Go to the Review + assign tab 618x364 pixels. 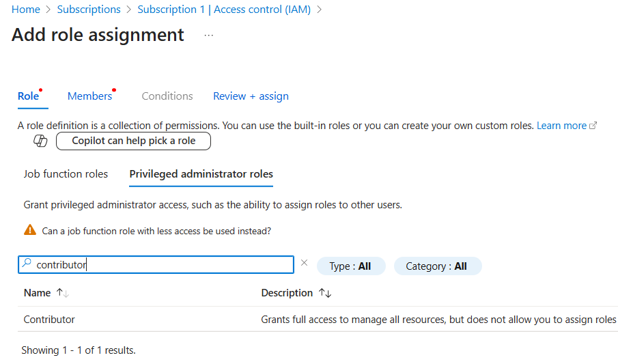[251, 96]
